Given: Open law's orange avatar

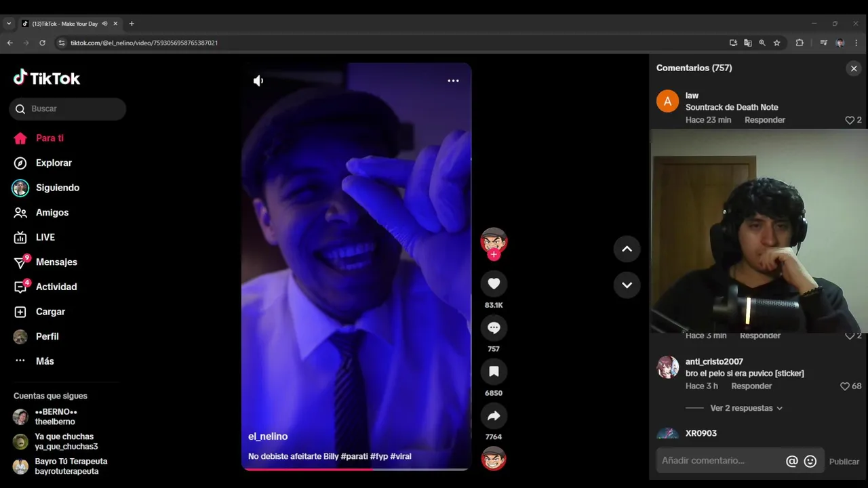Looking at the screenshot, I should pos(667,102).
